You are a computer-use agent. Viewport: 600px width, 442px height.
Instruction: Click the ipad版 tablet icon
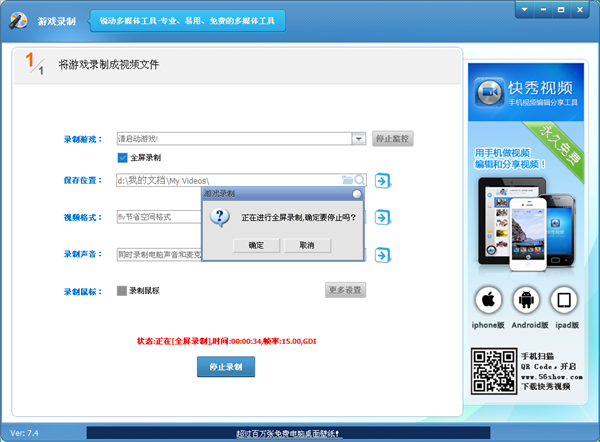click(564, 300)
